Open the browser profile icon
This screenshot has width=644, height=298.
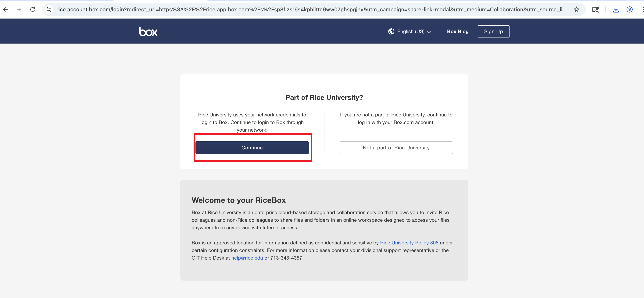[629, 9]
